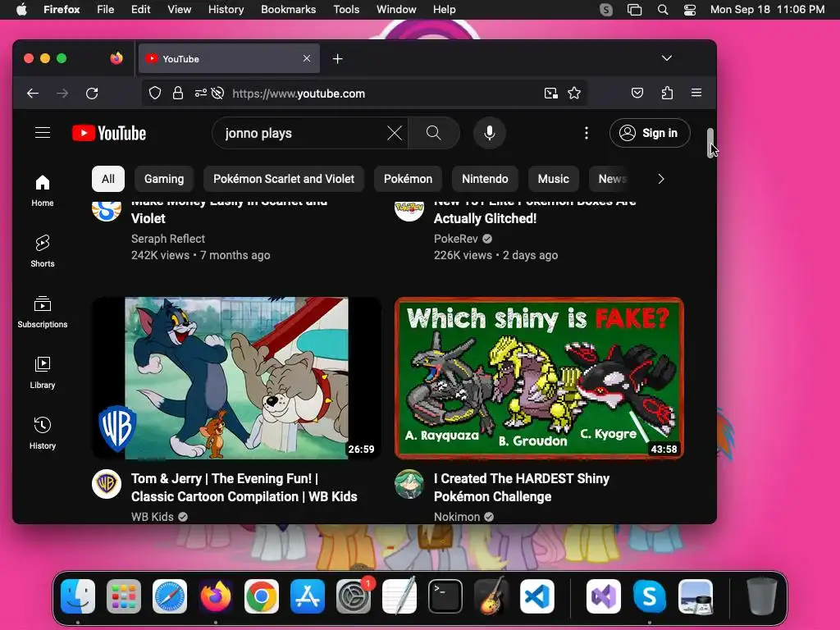This screenshot has width=840, height=630.
Task: Click the magnifying glass search button
Action: tap(434, 133)
